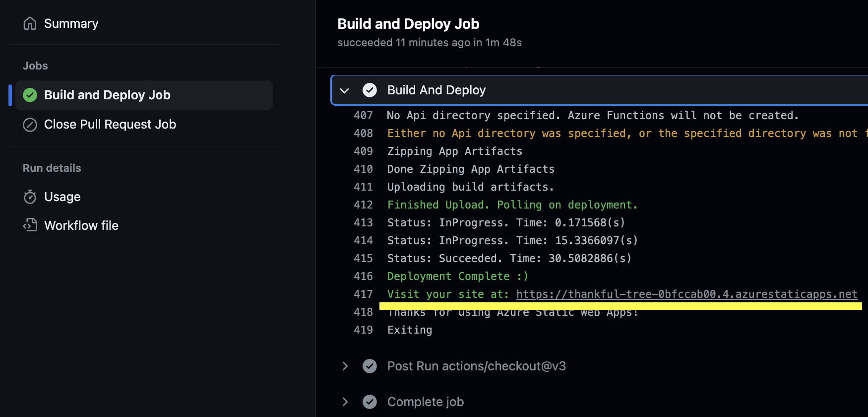
Task: Click log line number 408
Action: [x=363, y=133]
